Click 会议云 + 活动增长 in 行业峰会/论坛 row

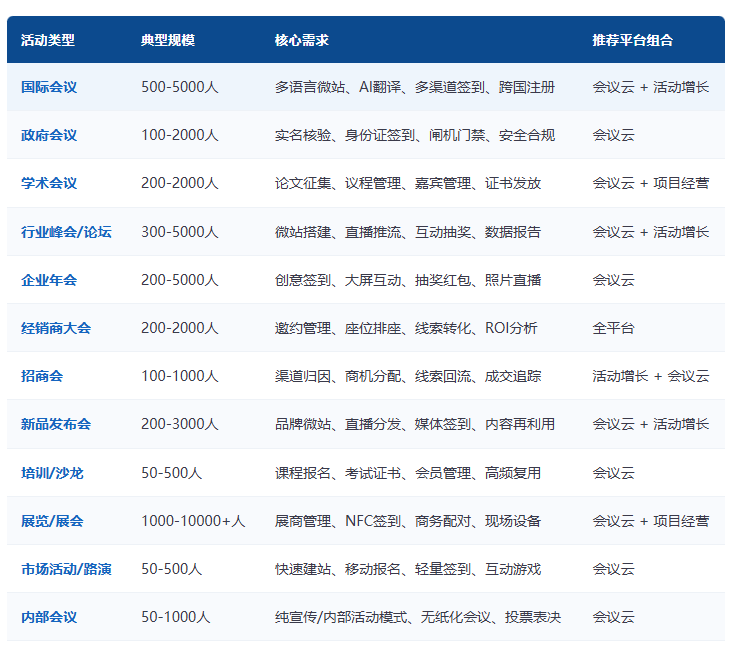pyautogui.click(x=650, y=232)
